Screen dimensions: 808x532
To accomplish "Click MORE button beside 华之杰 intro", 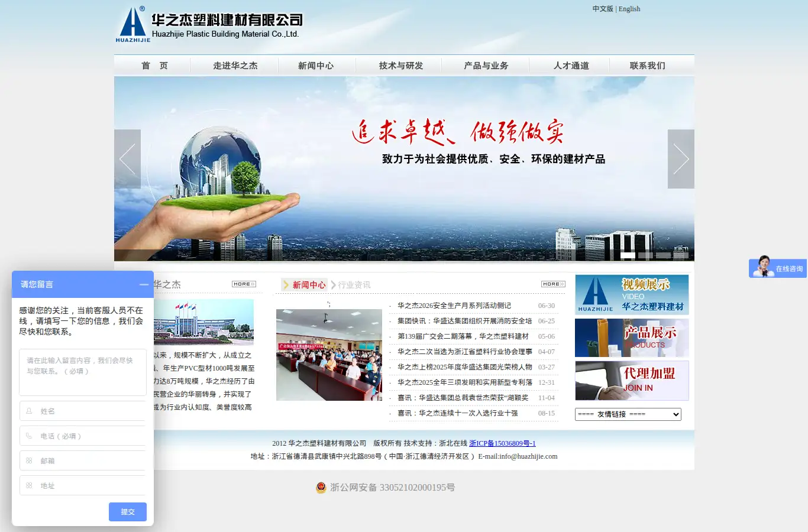I will coord(244,284).
